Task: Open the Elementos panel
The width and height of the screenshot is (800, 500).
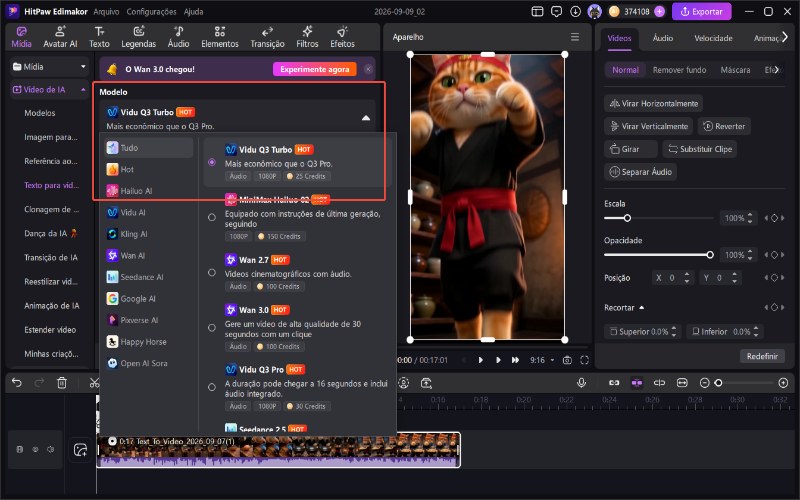Action: pos(220,37)
